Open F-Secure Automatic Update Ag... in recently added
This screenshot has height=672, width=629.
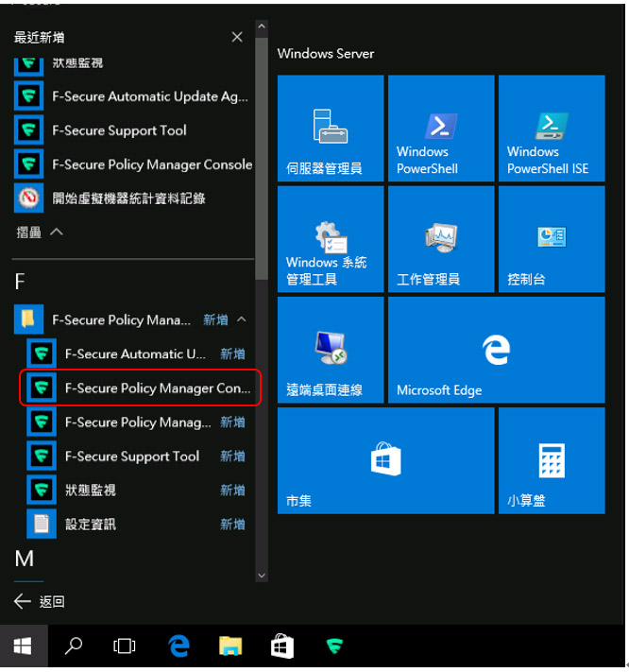(133, 96)
